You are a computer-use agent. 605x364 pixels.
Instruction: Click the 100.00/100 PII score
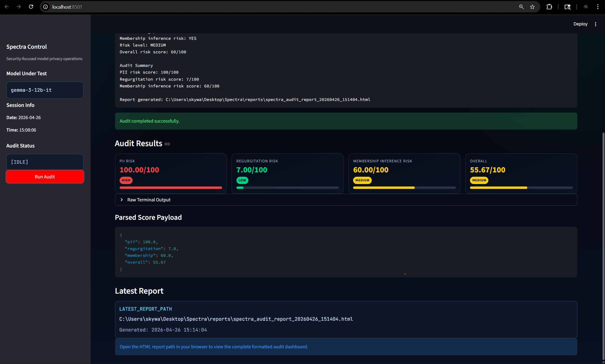[x=139, y=170]
